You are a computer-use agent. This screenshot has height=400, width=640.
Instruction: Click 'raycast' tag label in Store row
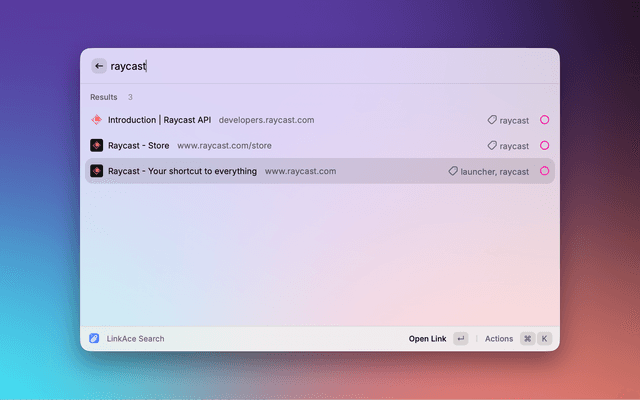[x=514, y=146]
